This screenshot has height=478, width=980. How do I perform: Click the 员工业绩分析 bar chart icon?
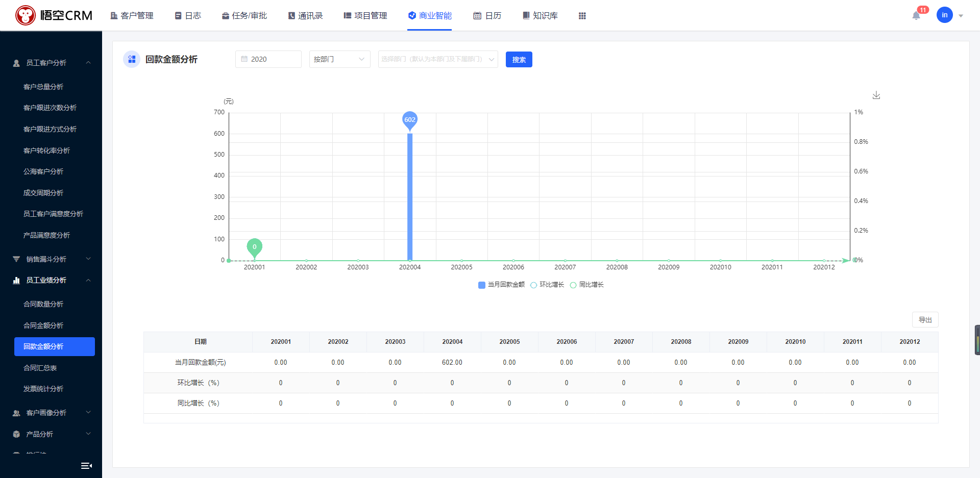pyautogui.click(x=16, y=280)
